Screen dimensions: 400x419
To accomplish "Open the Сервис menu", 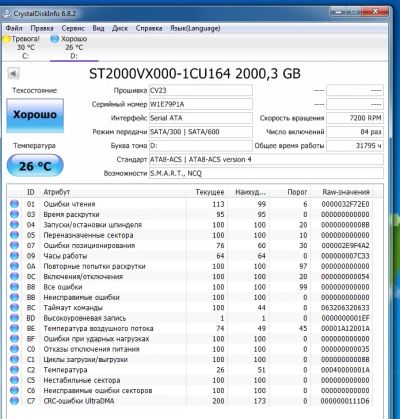I will [73, 28].
